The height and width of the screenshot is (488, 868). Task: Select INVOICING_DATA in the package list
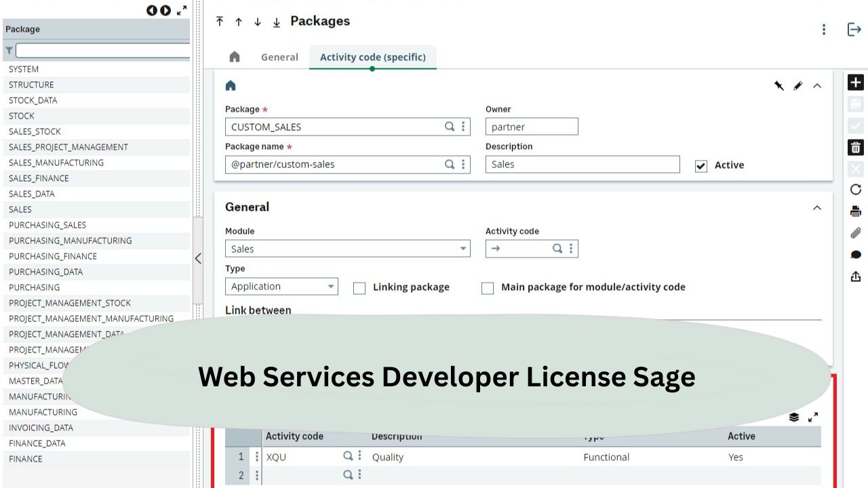[x=96, y=428]
